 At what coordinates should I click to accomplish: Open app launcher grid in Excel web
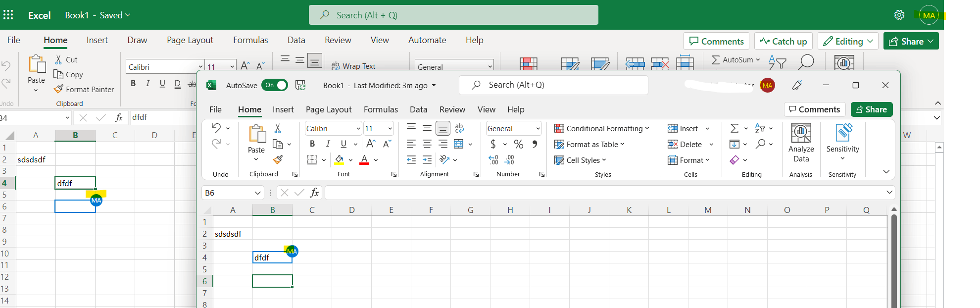(x=8, y=15)
